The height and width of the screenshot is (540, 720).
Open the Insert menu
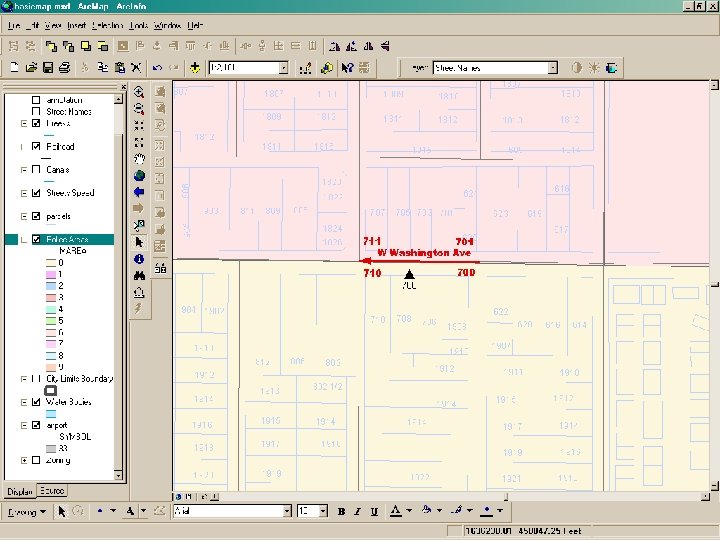click(x=76, y=25)
